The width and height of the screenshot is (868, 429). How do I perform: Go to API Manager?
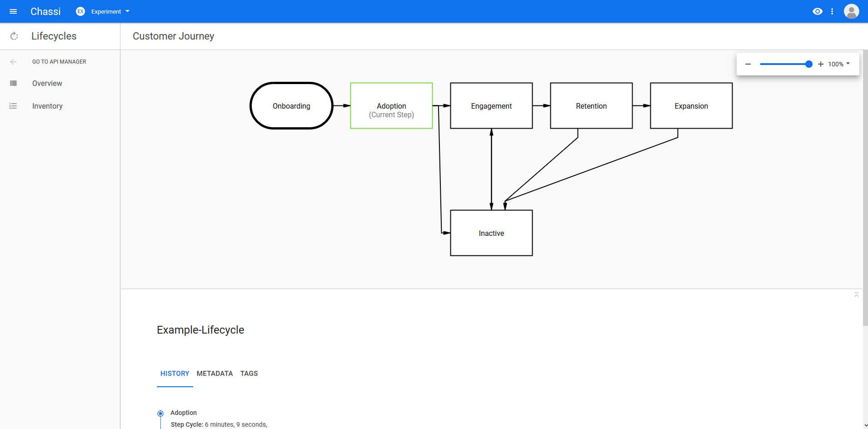(59, 62)
